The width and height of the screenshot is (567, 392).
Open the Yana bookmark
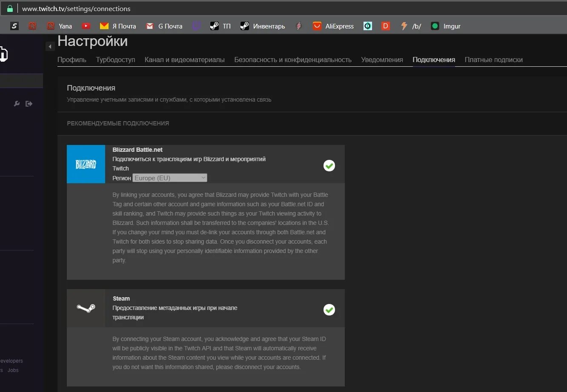tap(60, 26)
